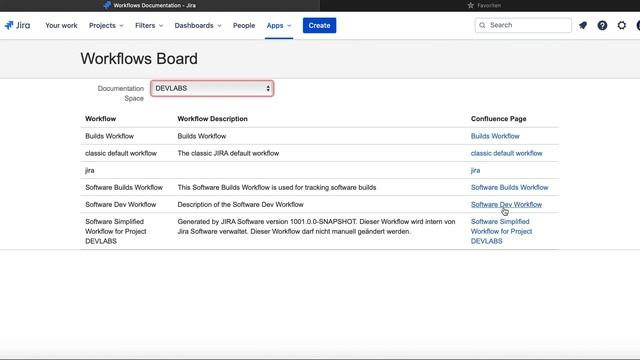Click the 'Generated by JIRA Software version' description
The image size is (640, 360).
316,226
